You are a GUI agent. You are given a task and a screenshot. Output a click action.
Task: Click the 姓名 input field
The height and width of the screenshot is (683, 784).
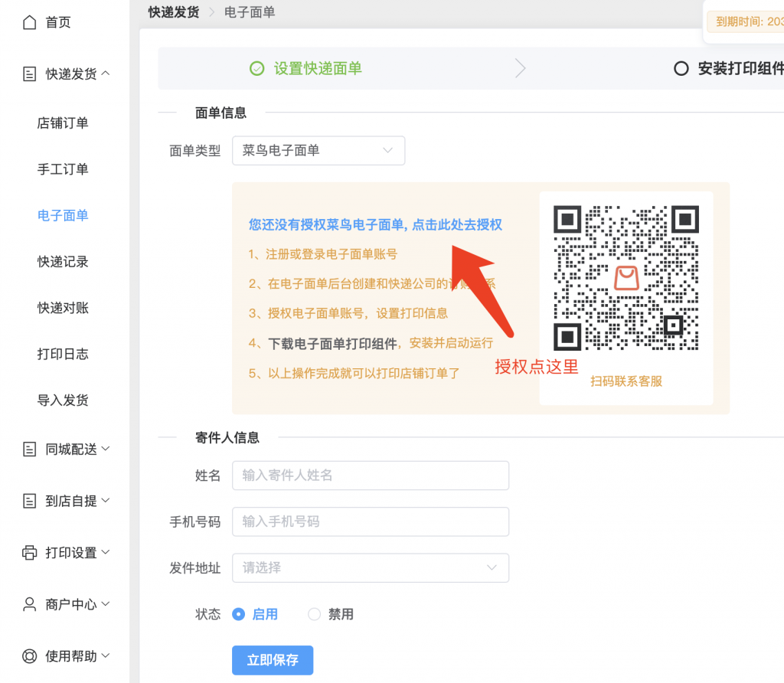click(370, 475)
